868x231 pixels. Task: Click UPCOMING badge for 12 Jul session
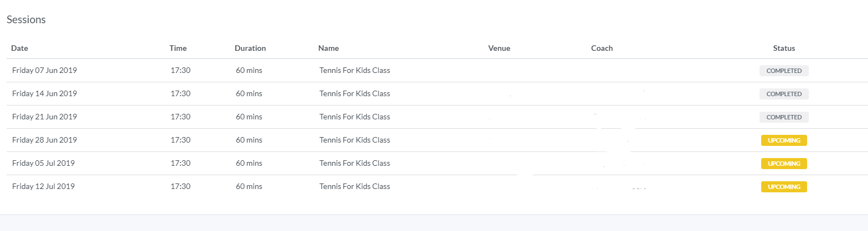[x=784, y=187]
